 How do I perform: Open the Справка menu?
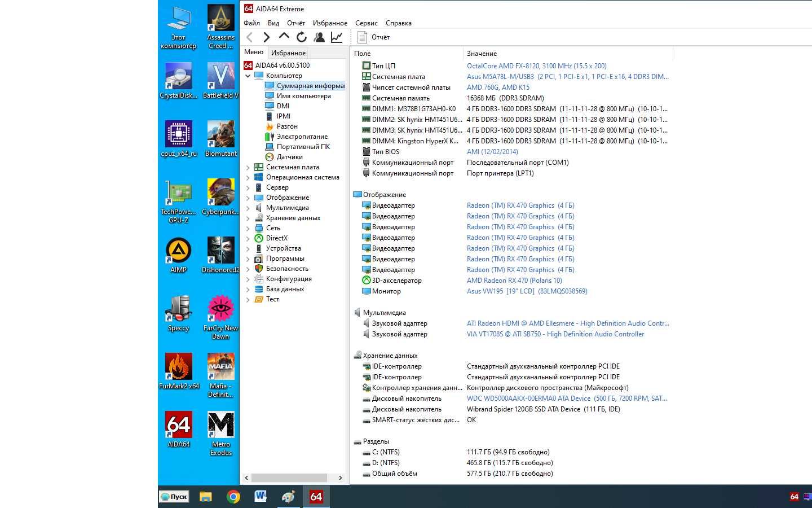[399, 23]
